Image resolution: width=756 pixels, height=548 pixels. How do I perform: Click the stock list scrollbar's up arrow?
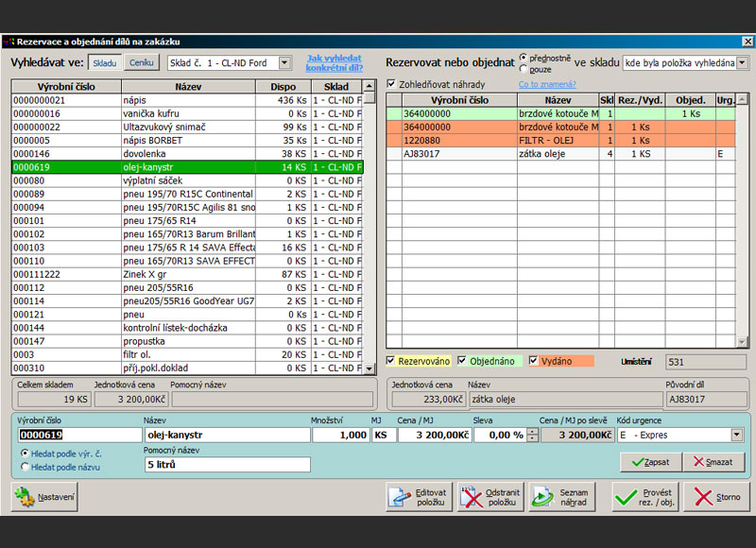369,86
